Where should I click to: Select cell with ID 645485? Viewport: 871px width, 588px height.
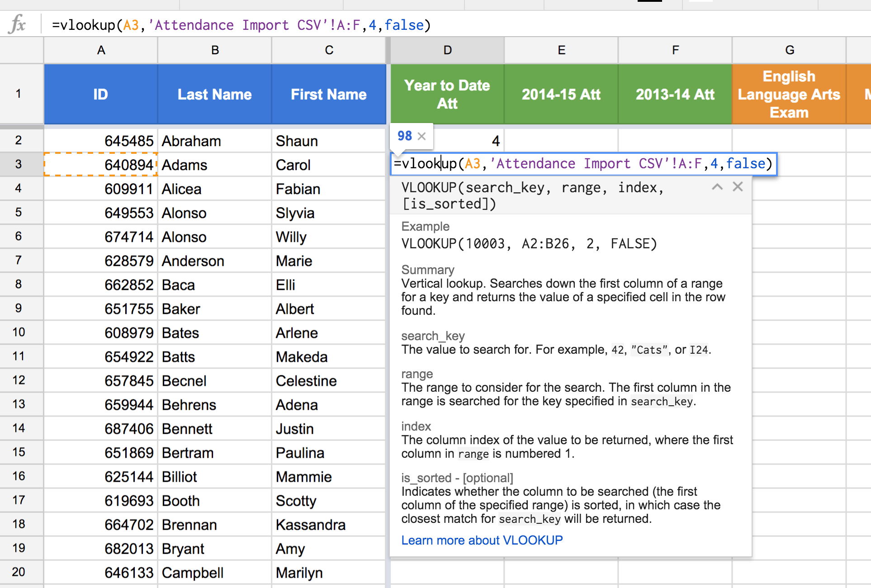(x=101, y=141)
